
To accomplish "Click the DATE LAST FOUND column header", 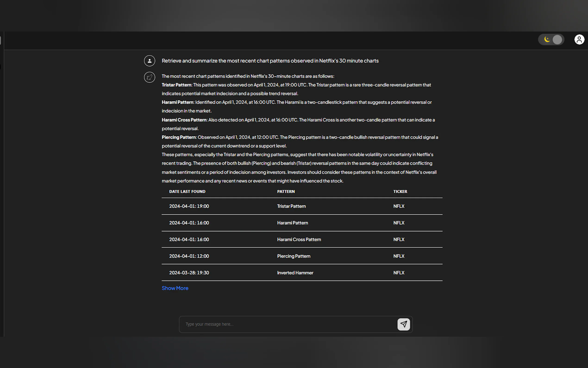I will coord(187,192).
